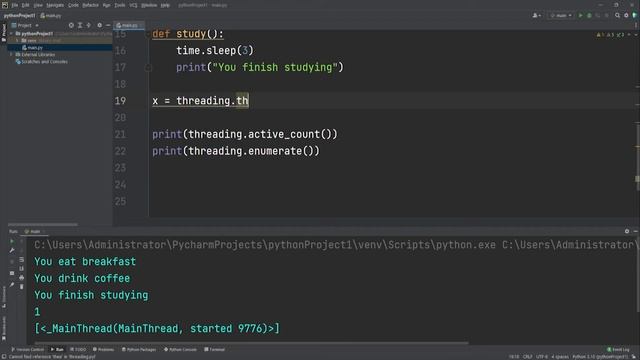Hide the Run panel with minus icon
Screen dimensions: 640x360
pos(636,231)
